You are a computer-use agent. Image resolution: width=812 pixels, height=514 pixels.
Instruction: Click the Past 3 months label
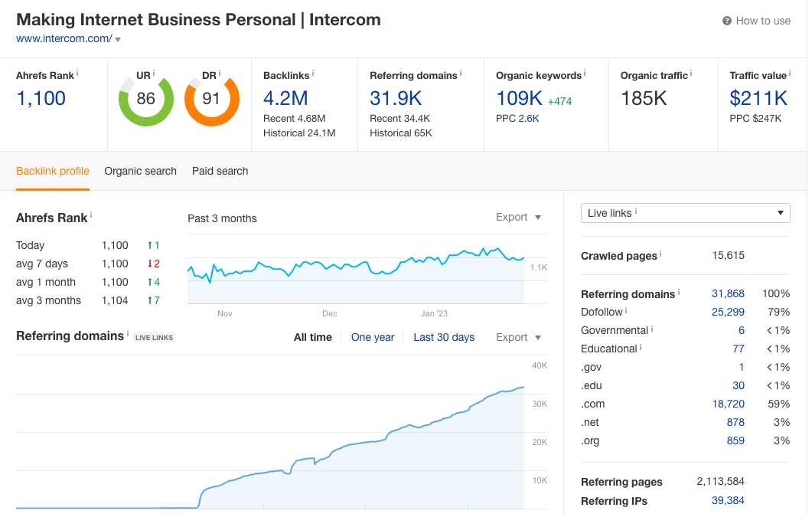coord(222,218)
